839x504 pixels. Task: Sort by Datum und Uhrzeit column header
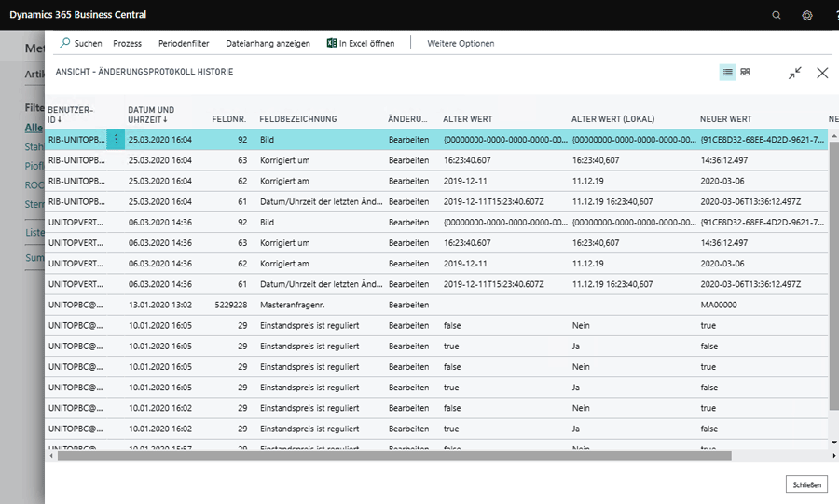click(151, 115)
